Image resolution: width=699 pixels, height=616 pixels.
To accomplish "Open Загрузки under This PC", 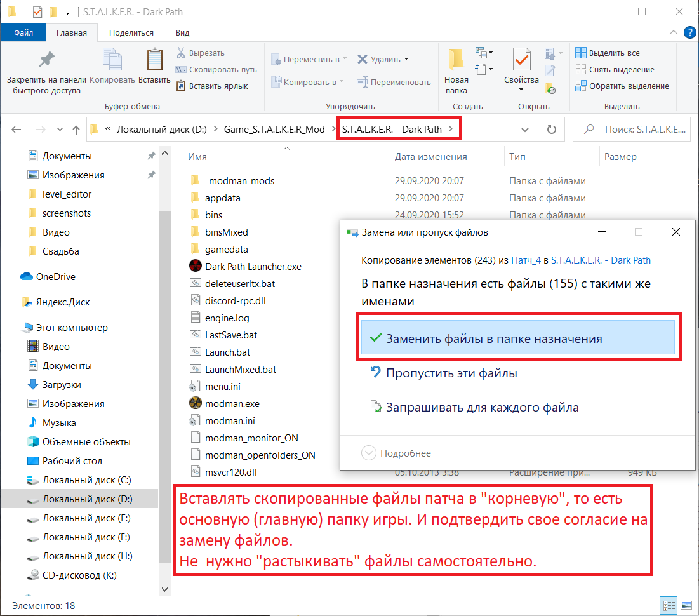I will click(x=54, y=384).
